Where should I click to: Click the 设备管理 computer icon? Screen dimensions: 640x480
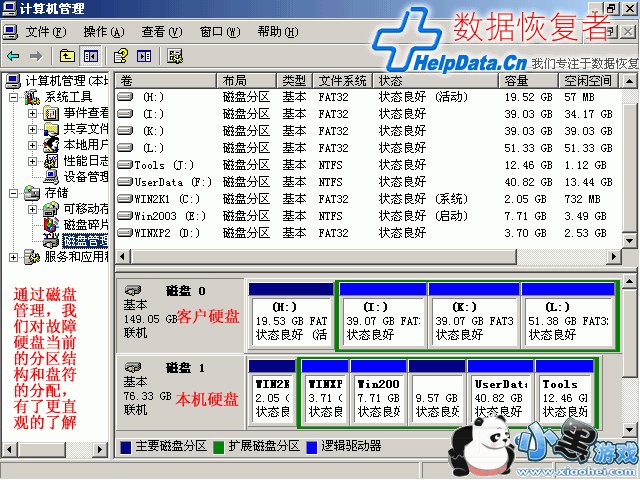[x=51, y=177]
